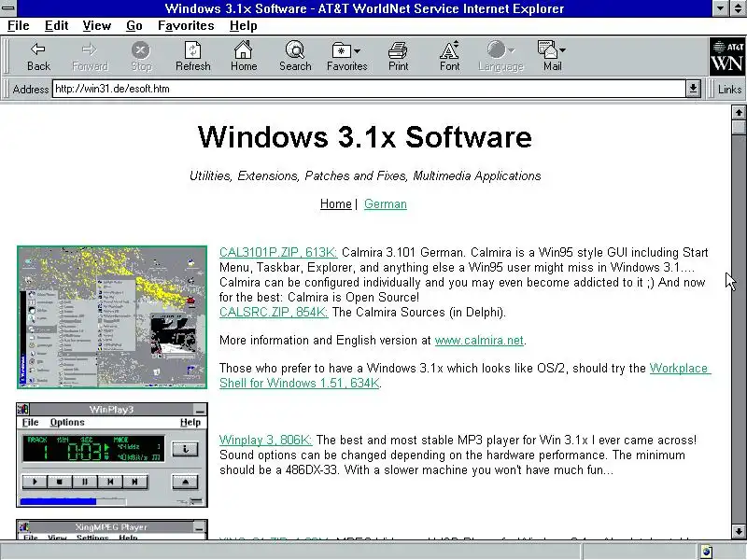Click the Calmira desktop screenshot thumbnail
Viewport: 747px width, 560px height.
click(112, 317)
